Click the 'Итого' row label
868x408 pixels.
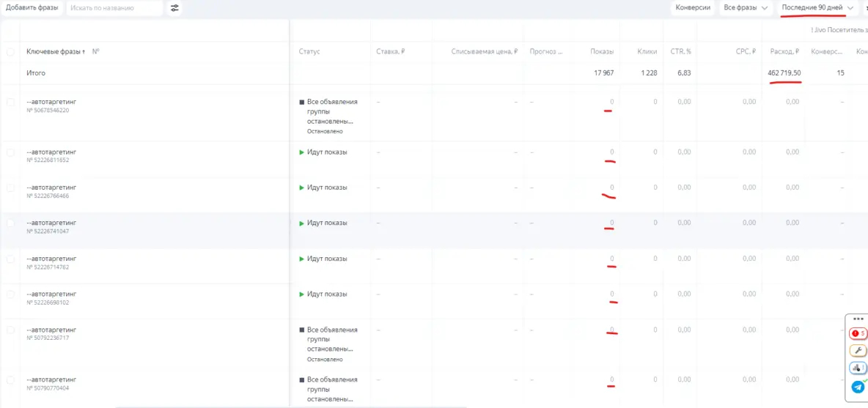(36, 73)
